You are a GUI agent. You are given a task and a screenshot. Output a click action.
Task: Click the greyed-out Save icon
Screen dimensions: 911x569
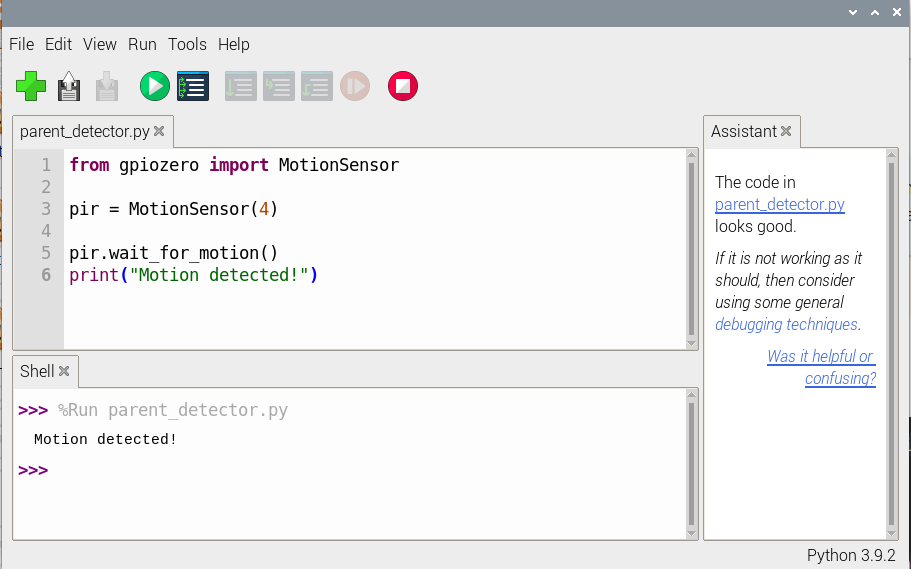point(107,86)
